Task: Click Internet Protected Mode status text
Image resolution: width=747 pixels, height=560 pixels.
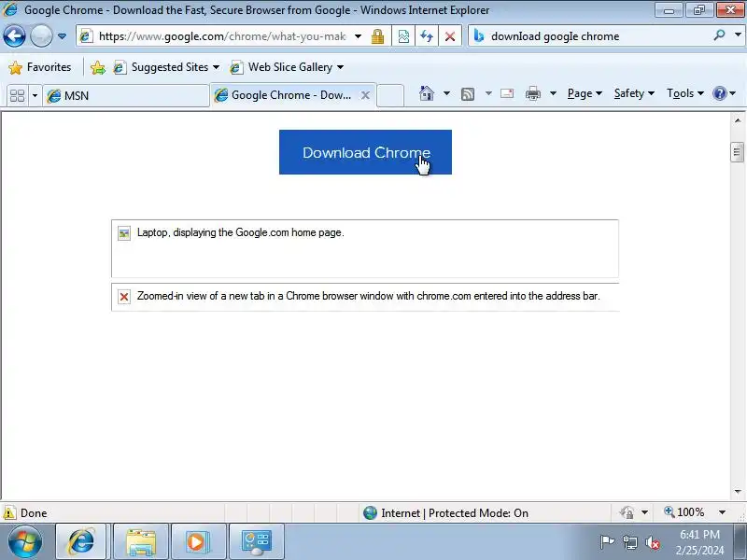Action: click(455, 512)
